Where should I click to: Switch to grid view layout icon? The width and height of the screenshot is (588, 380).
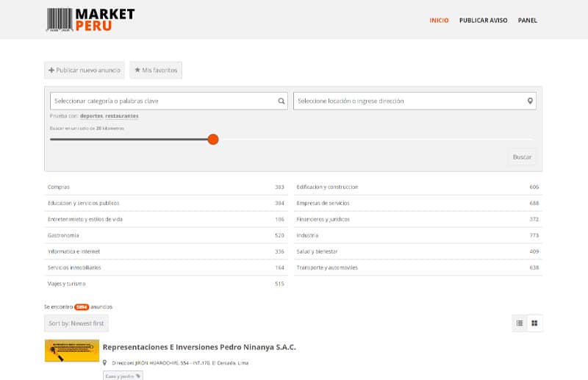[x=535, y=323]
